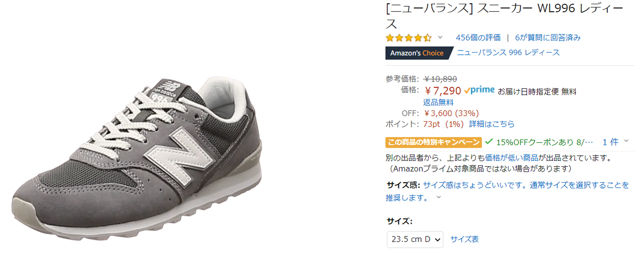This screenshot has height=255, width=644.
Task: Open 詳細はこちら points details link
Action: [492, 124]
